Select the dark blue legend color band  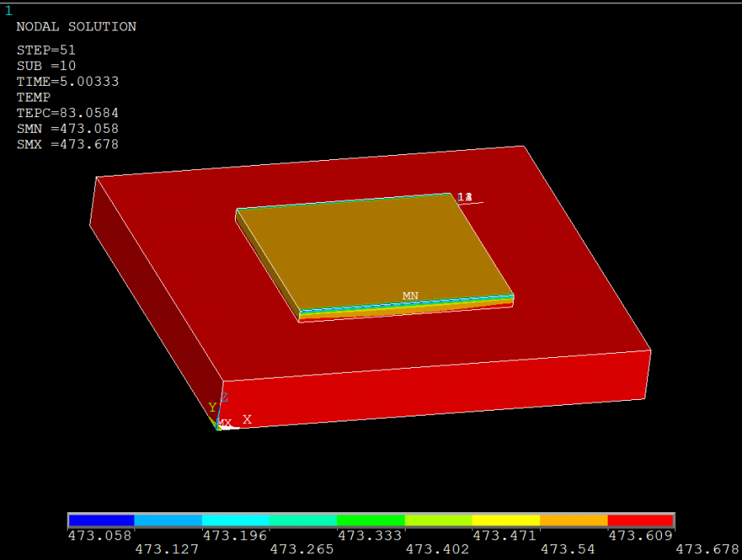coord(101,520)
